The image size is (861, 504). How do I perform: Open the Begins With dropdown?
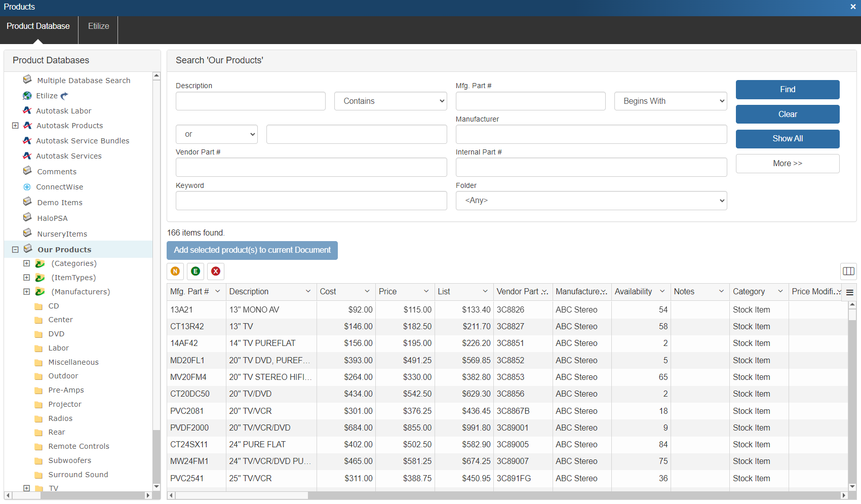coord(671,101)
